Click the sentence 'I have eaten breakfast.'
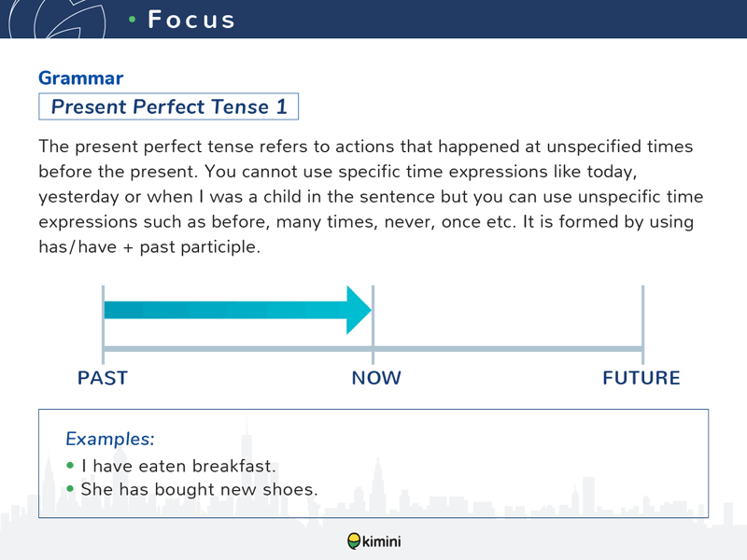This screenshot has width=747, height=560. [181, 466]
